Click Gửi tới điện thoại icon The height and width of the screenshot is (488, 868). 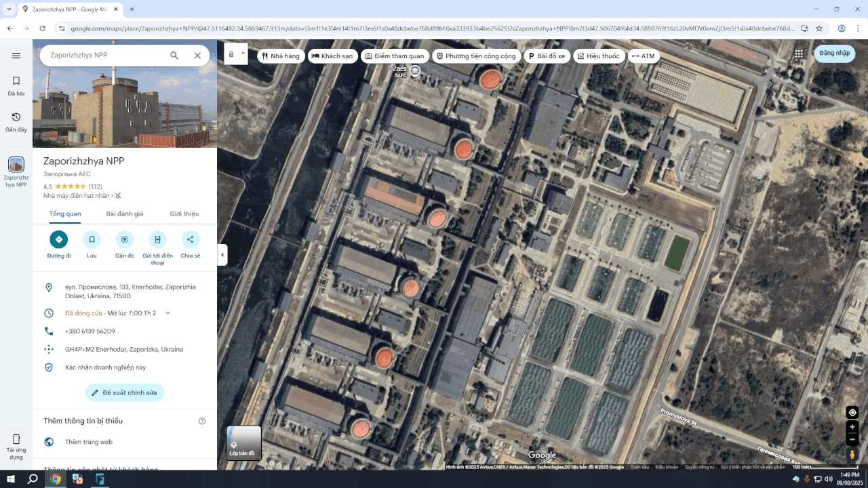pyautogui.click(x=157, y=239)
